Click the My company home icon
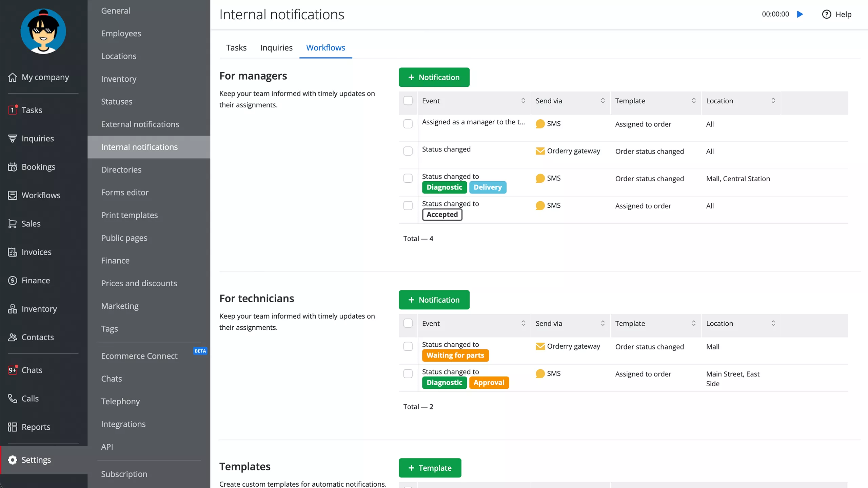The height and width of the screenshot is (488, 868). 13,77
